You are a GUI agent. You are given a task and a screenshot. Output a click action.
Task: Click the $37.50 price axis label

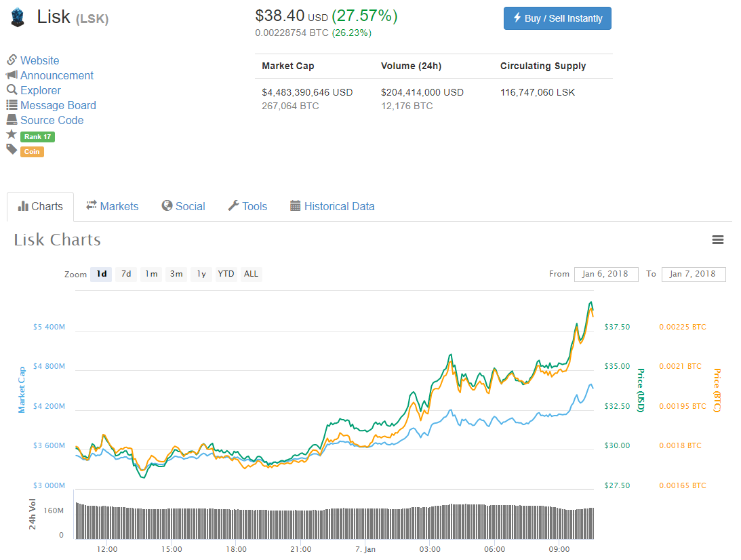click(617, 327)
